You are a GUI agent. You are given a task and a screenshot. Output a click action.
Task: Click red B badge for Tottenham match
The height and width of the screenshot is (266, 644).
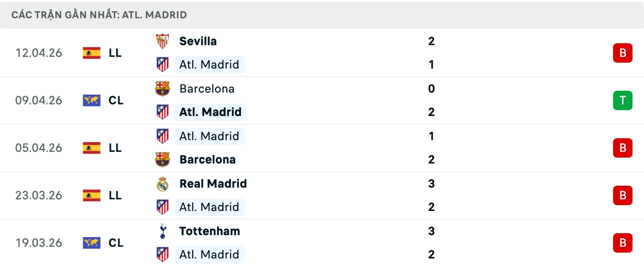pyautogui.click(x=623, y=243)
